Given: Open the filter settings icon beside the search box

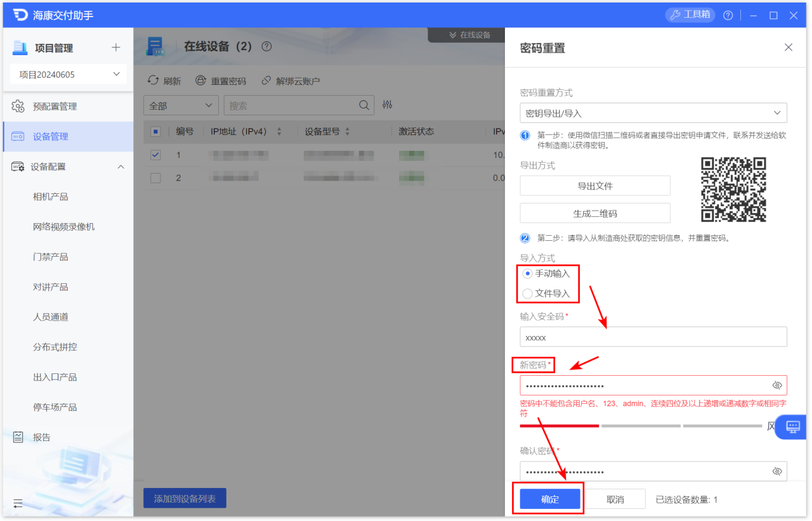Looking at the screenshot, I should pos(388,105).
